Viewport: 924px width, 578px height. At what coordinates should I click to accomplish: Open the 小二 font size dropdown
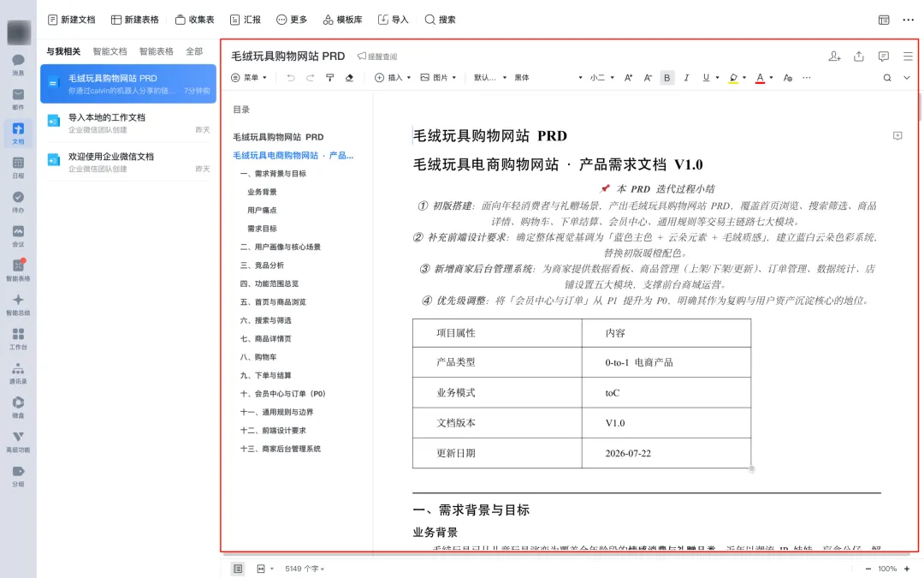click(x=602, y=78)
